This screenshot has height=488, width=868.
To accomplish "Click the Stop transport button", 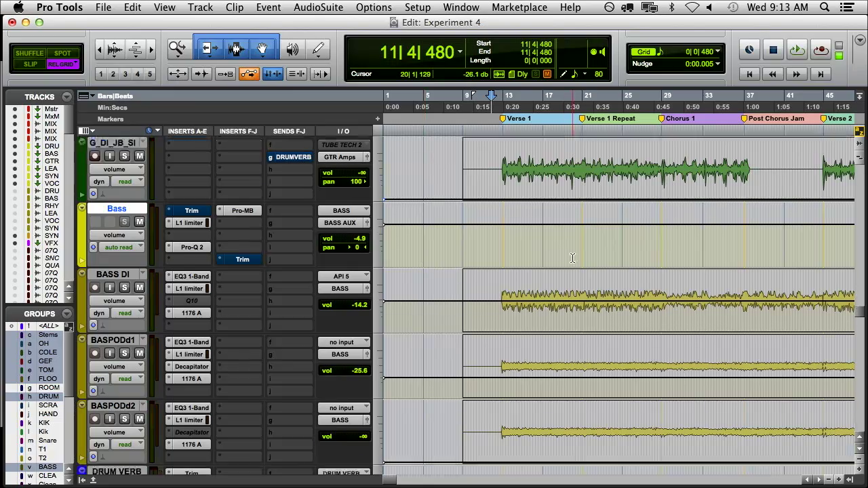I will tap(773, 49).
